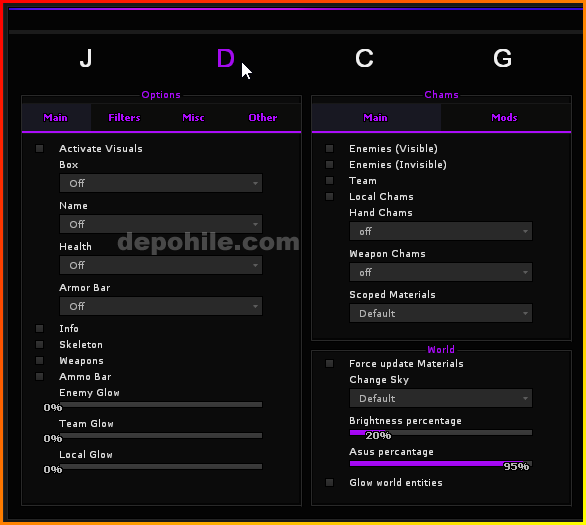Image resolution: width=586 pixels, height=525 pixels.
Task: Toggle the Local Chams checkbox
Action: [x=329, y=197]
